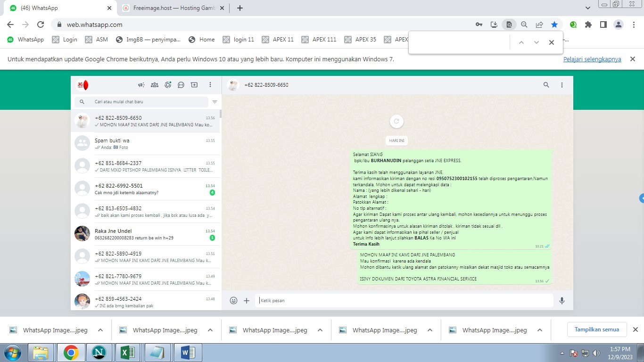
Task: Open chat +62 822-5890-4919
Action: click(x=145, y=257)
